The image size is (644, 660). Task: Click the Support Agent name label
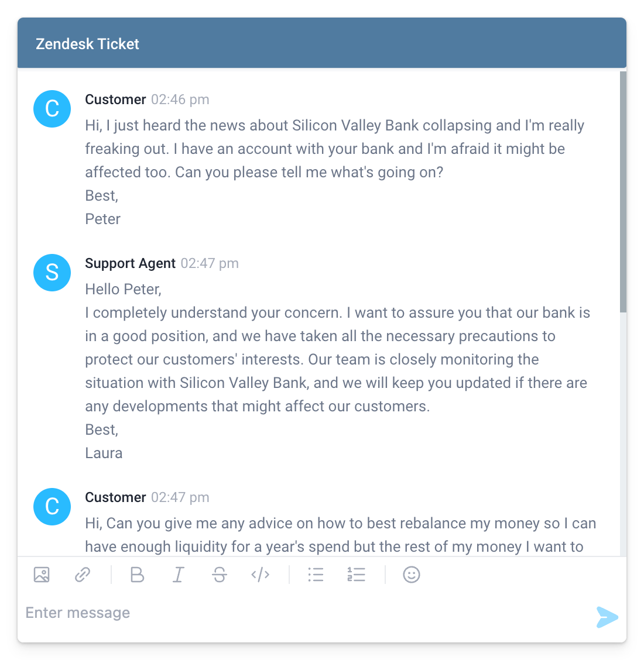pyautogui.click(x=130, y=263)
